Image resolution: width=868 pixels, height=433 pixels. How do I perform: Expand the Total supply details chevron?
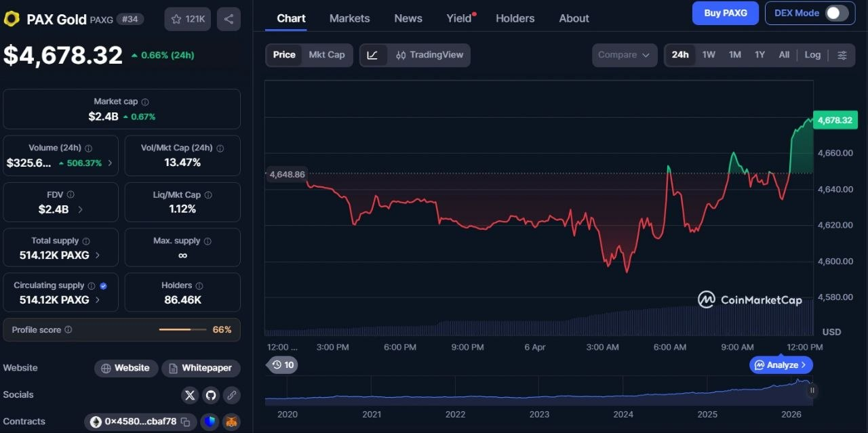98,255
